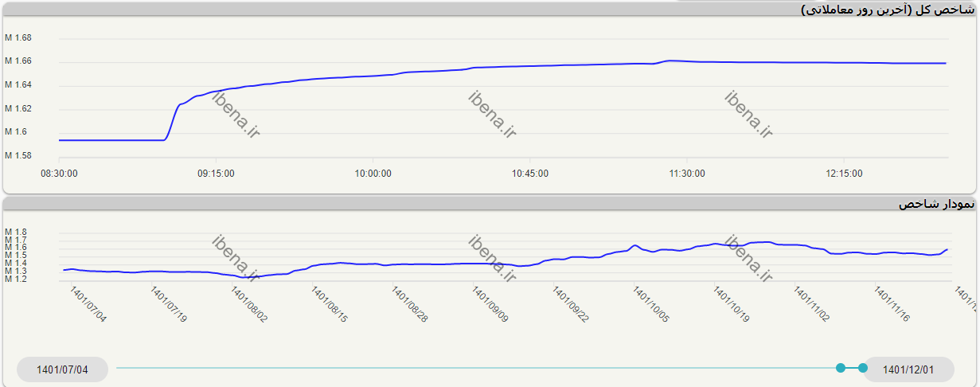Image resolution: width=980 pixels, height=387 pixels.
Task: Click the 08:30:00 label on the time axis
Action: [x=59, y=174]
